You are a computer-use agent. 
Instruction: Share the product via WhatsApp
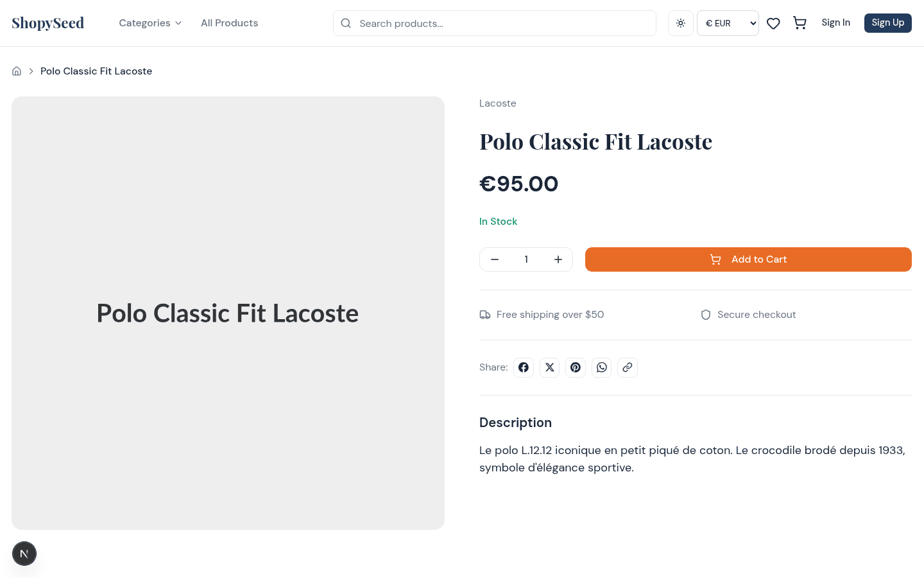tap(601, 367)
